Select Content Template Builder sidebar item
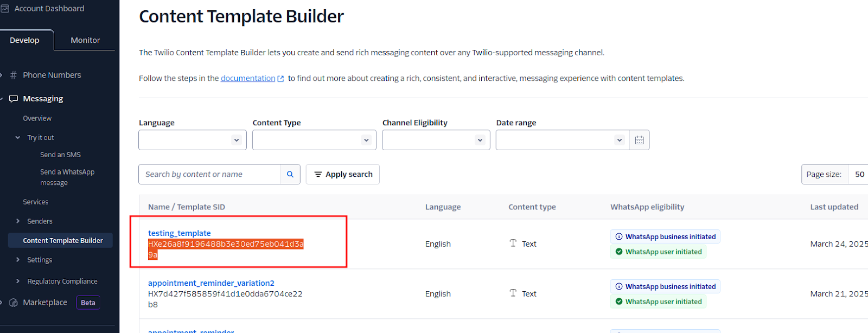 60,240
